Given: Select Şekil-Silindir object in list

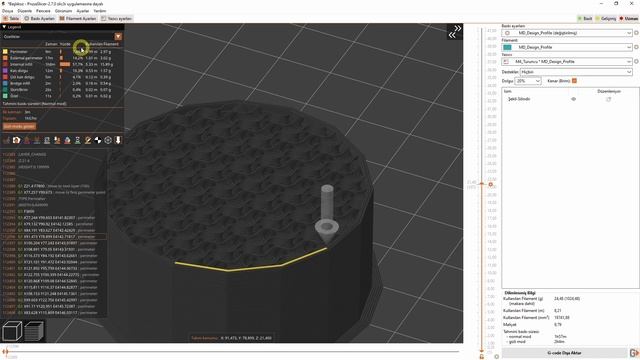Looking at the screenshot, I should (x=519, y=99).
